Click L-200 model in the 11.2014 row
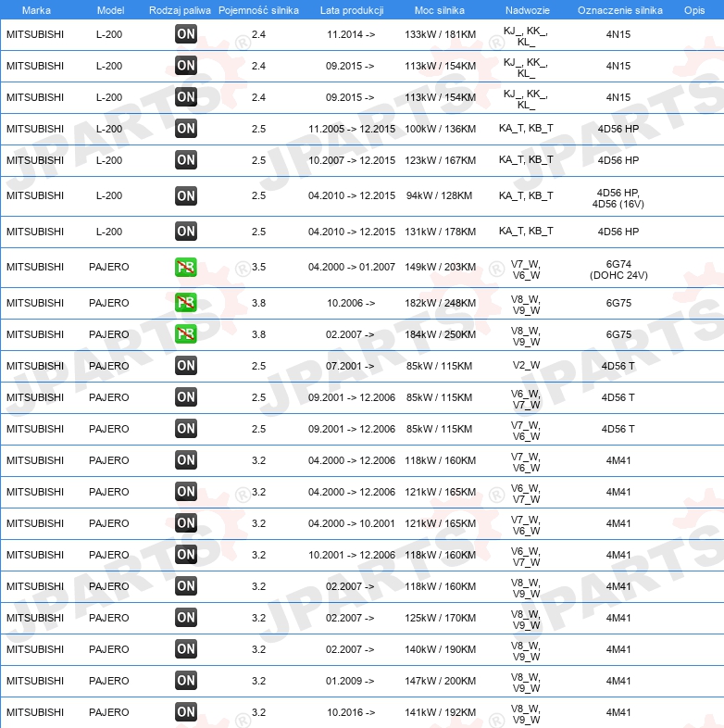 coord(109,34)
